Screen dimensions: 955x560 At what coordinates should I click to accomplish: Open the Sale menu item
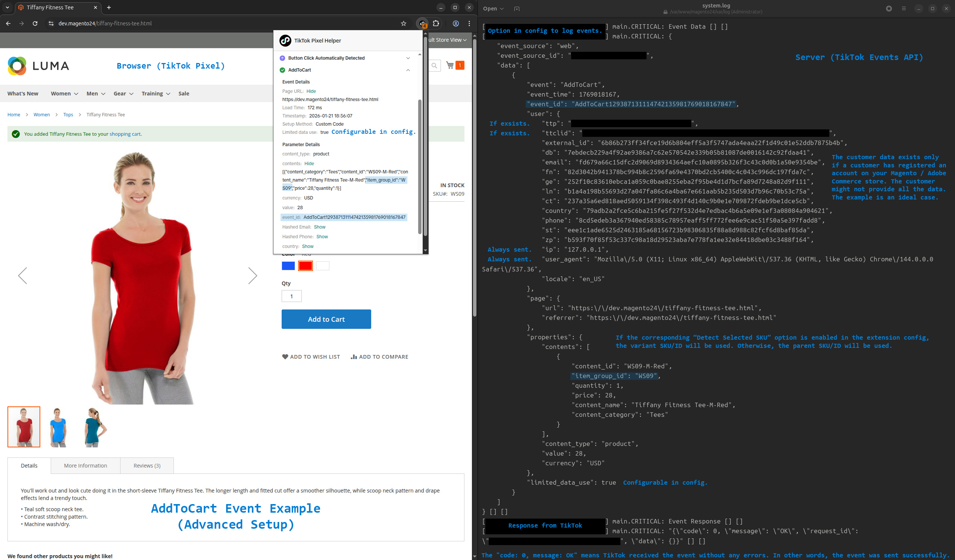click(184, 94)
